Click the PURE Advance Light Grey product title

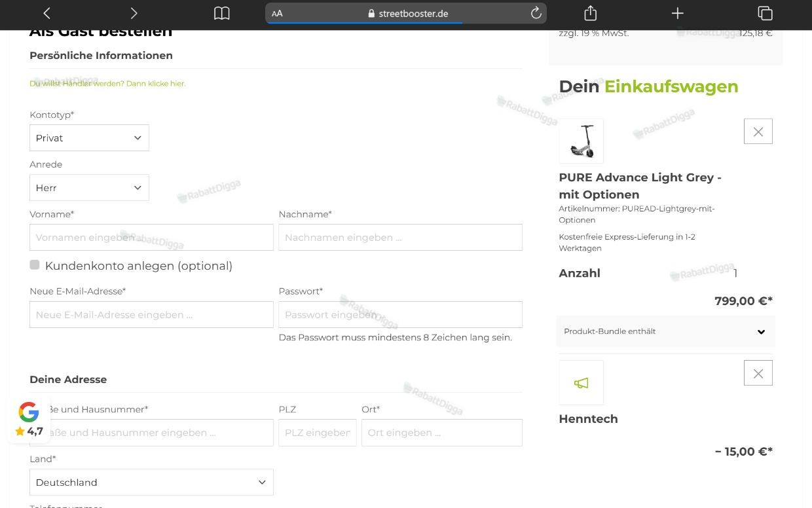pos(640,186)
